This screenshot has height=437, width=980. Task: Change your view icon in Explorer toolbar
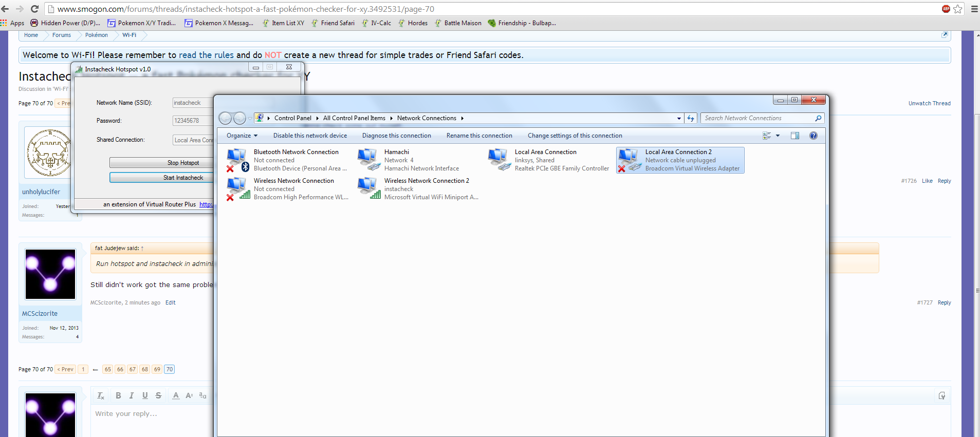coord(767,136)
